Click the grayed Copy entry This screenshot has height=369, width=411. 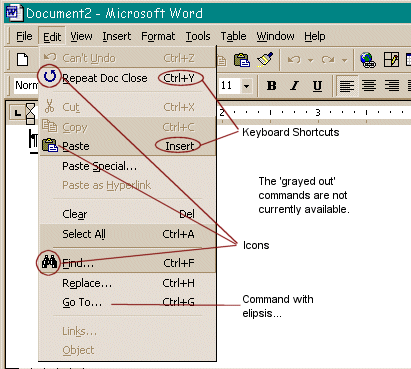[x=128, y=127]
